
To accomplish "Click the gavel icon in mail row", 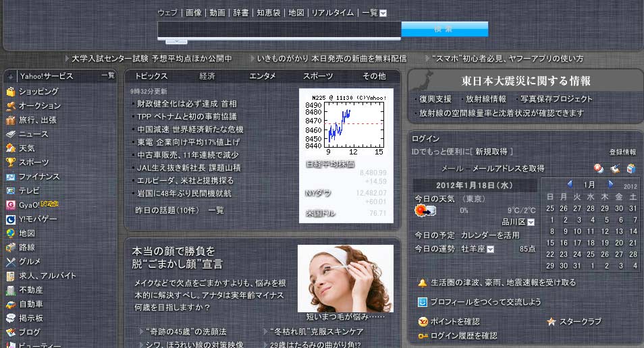I will (x=615, y=168).
